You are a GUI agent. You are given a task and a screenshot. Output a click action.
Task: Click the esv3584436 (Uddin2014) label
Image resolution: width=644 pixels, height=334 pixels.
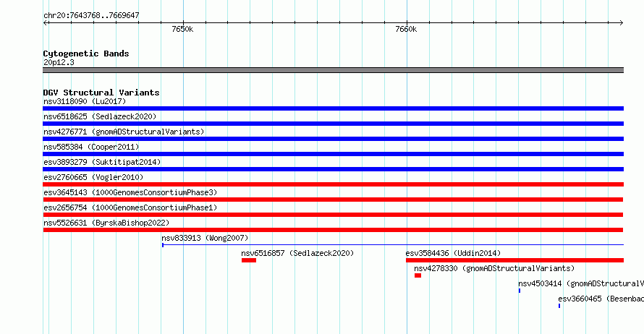[x=453, y=253]
